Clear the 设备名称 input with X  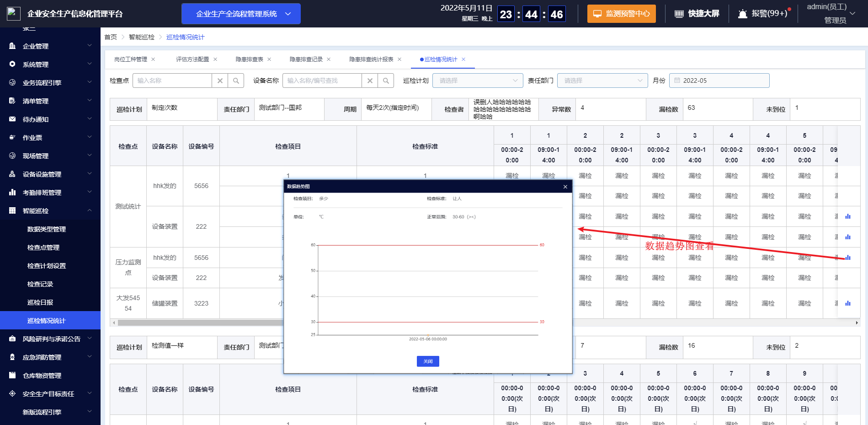[370, 81]
